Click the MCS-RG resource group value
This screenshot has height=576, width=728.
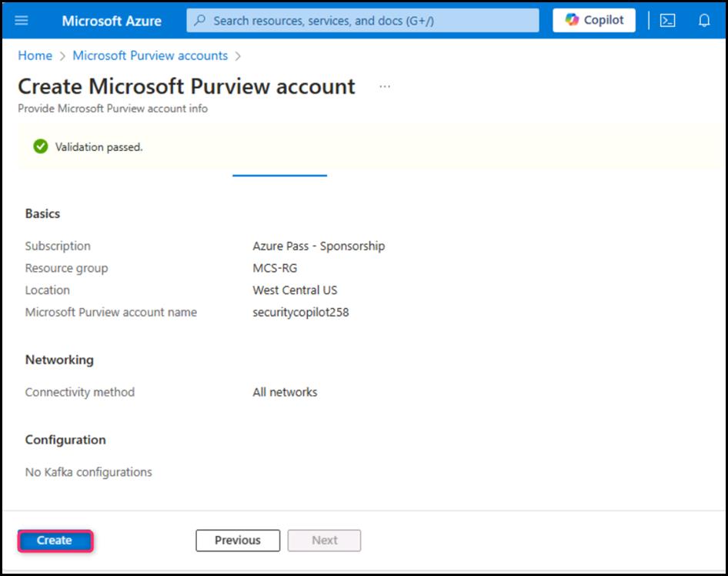tap(275, 268)
